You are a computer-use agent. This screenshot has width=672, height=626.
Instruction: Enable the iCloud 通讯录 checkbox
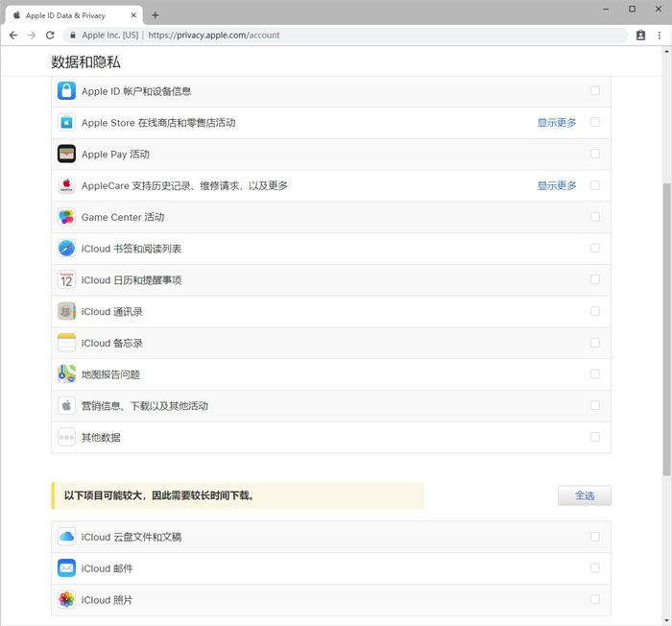(x=595, y=311)
